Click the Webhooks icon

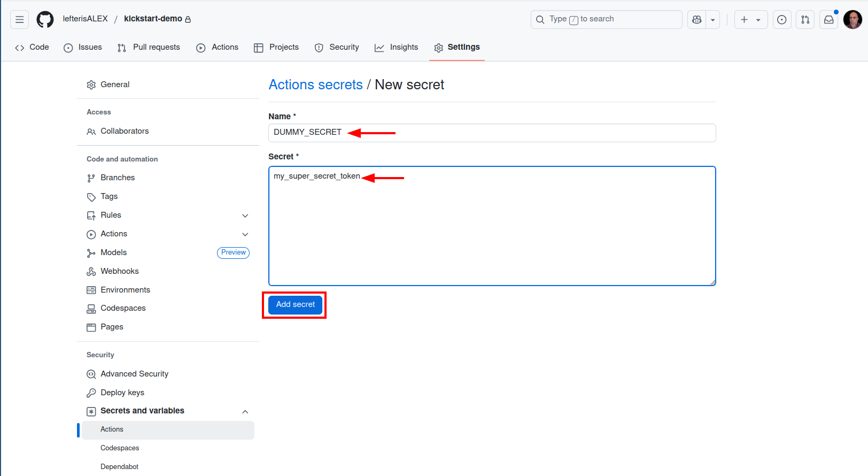click(91, 272)
